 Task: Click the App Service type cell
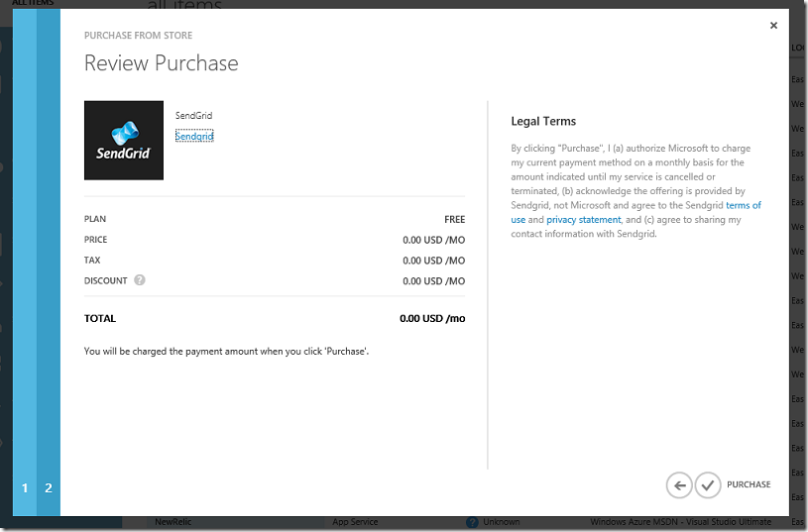(x=355, y=522)
